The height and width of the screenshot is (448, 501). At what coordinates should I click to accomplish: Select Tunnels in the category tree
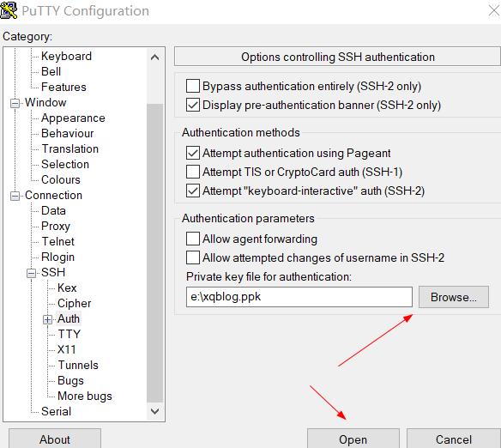coord(78,365)
